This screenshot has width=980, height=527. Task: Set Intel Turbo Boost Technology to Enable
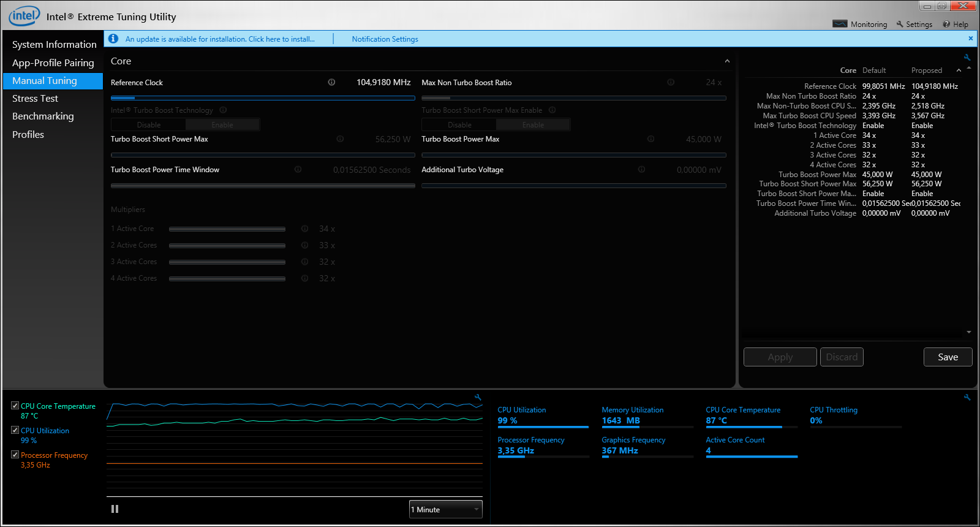222,125
